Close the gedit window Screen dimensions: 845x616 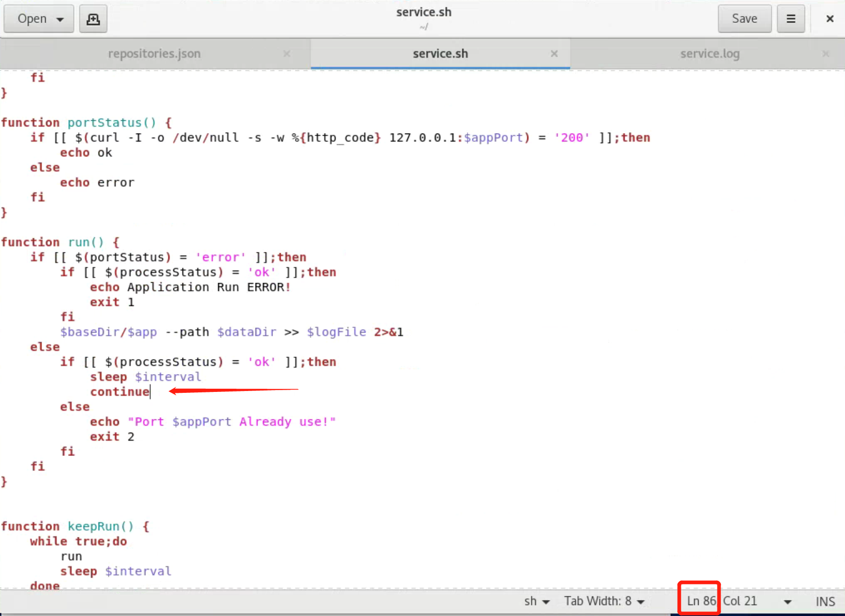(x=829, y=19)
